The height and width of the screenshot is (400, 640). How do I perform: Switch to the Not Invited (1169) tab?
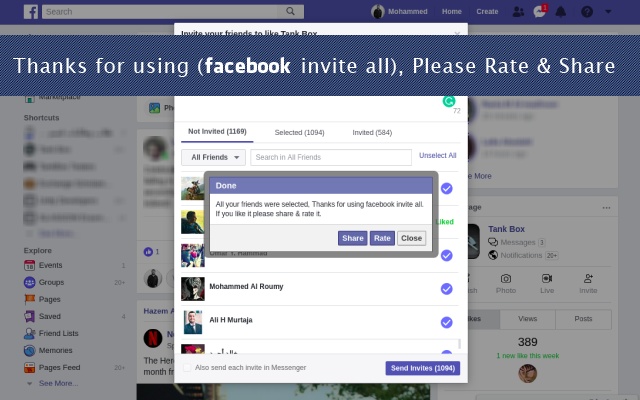coord(217,131)
